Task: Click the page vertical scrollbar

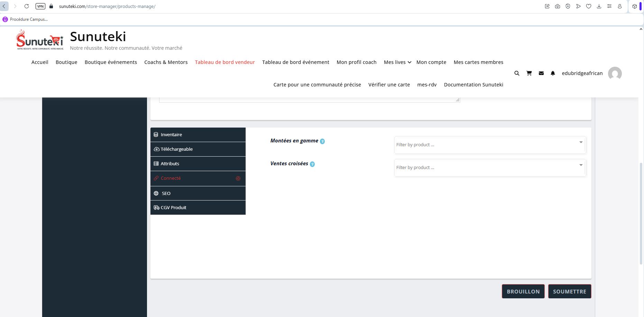Action: 641,214
